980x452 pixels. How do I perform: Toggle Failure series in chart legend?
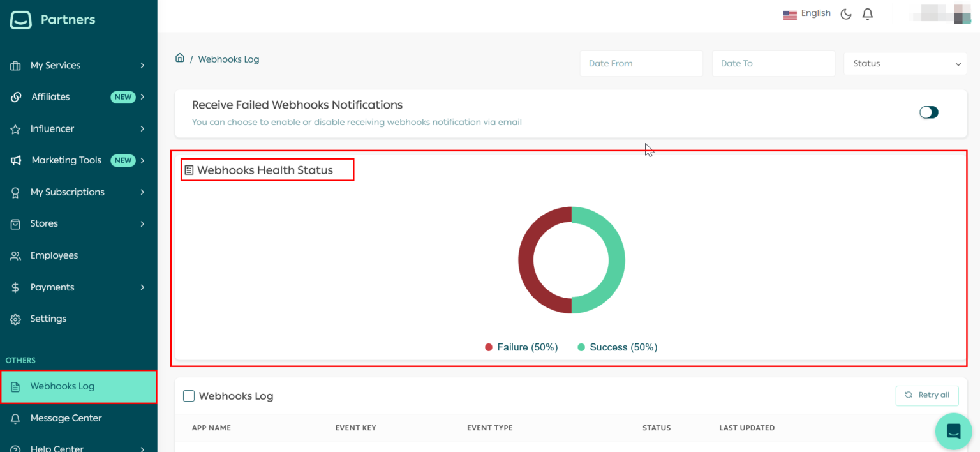click(x=521, y=347)
